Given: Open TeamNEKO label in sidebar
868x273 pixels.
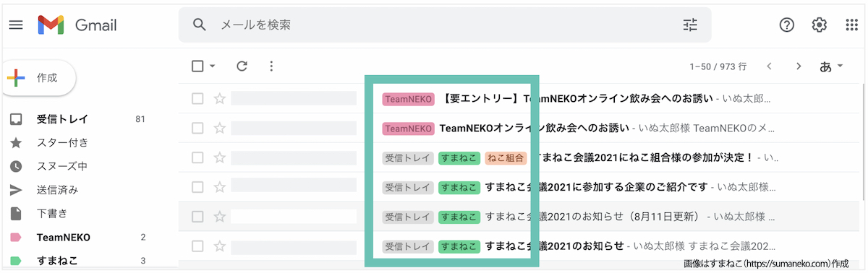Looking at the screenshot, I should [64, 238].
